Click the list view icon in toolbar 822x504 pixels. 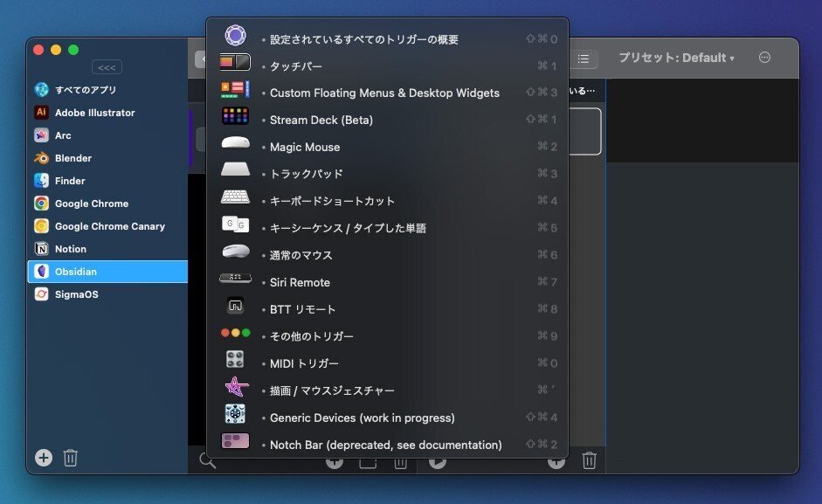pos(584,59)
